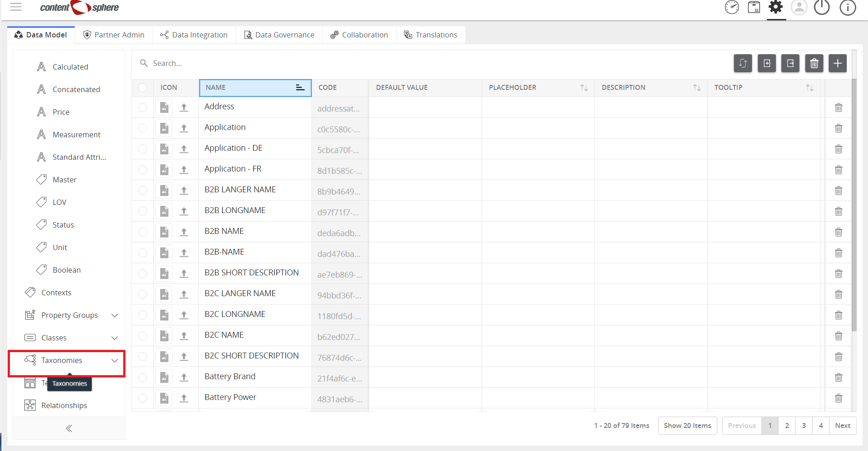Open the calendar icon in header

[754, 7]
